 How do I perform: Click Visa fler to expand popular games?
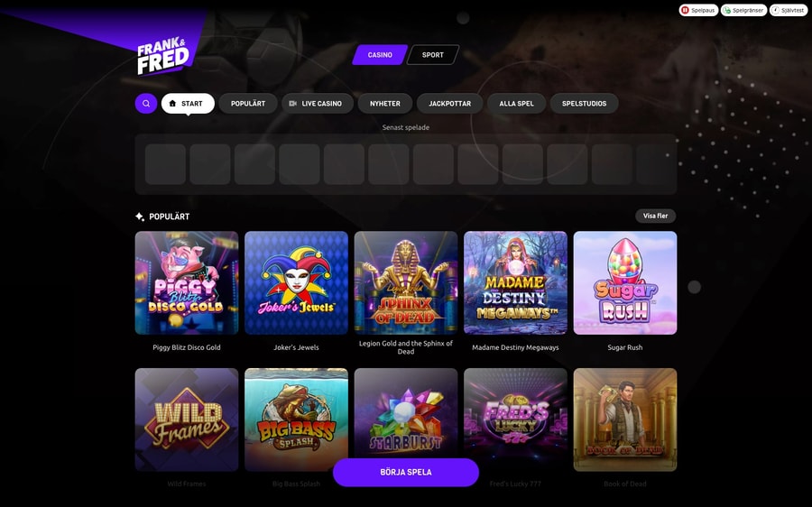click(655, 216)
